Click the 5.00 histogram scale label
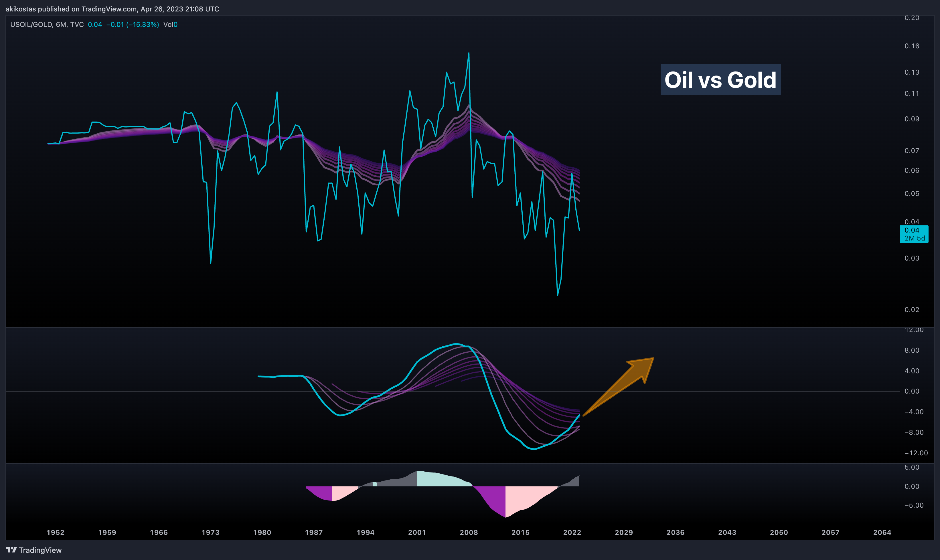 tap(912, 468)
